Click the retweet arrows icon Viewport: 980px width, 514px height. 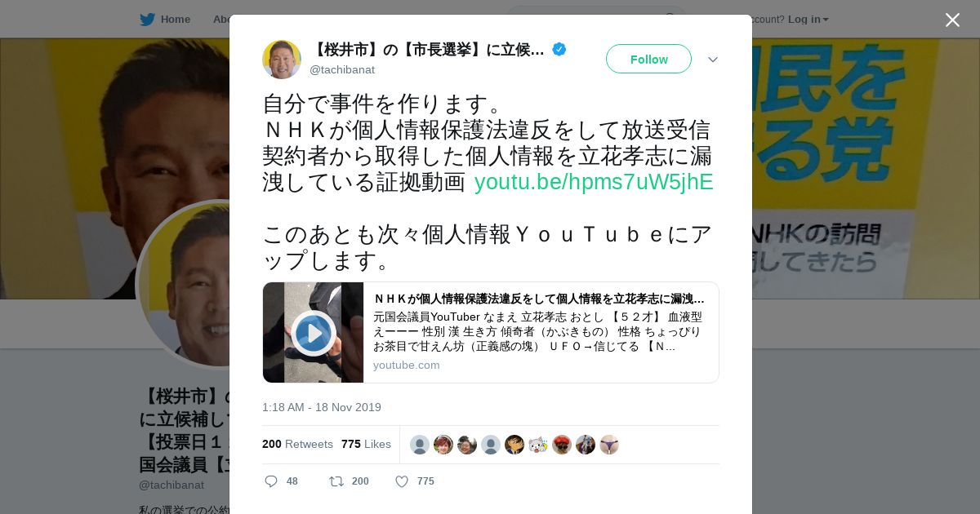tap(336, 481)
